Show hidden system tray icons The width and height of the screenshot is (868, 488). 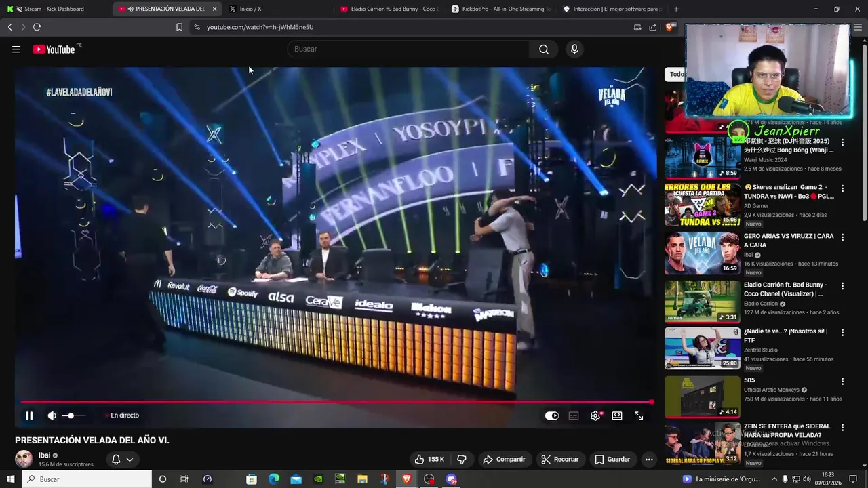pos(774,479)
